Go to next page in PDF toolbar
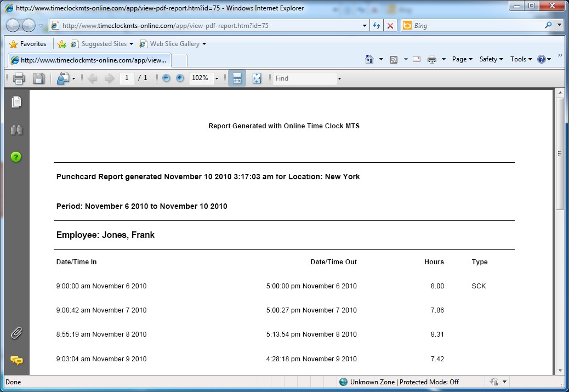The height and width of the screenshot is (392, 569). (109, 78)
